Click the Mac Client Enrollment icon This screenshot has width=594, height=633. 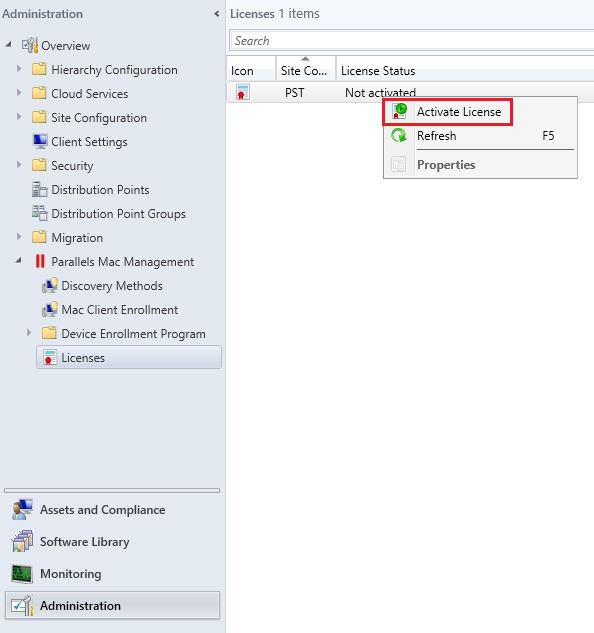[x=49, y=310]
